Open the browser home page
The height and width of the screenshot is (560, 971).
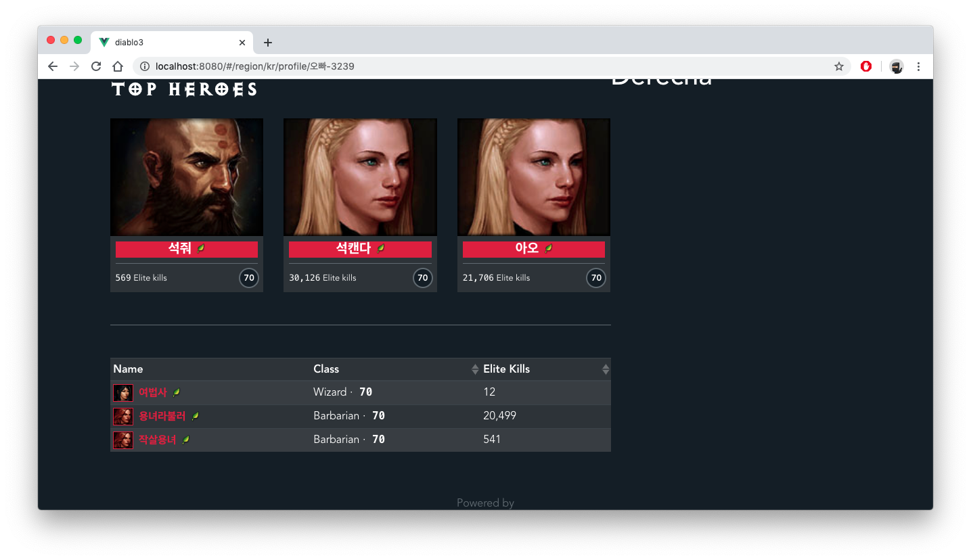click(118, 66)
